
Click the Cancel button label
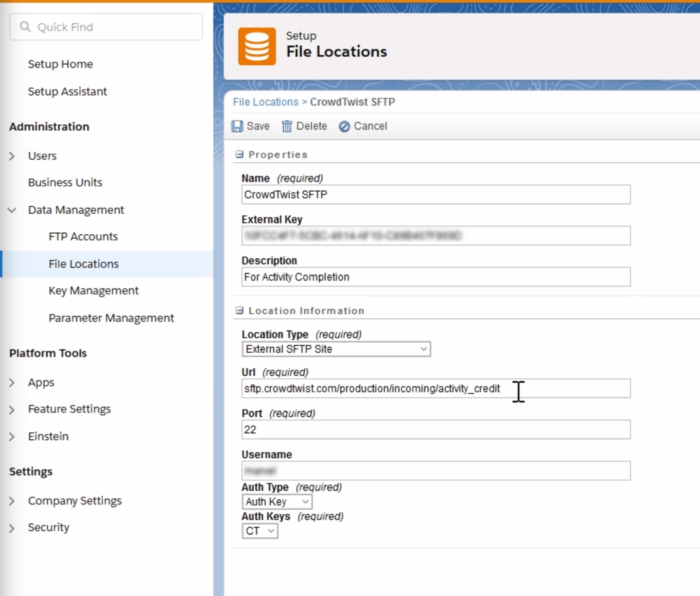click(x=370, y=126)
